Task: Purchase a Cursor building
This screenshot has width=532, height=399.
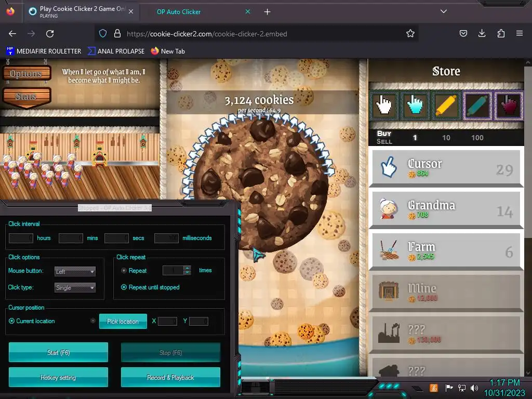Action: (x=446, y=168)
